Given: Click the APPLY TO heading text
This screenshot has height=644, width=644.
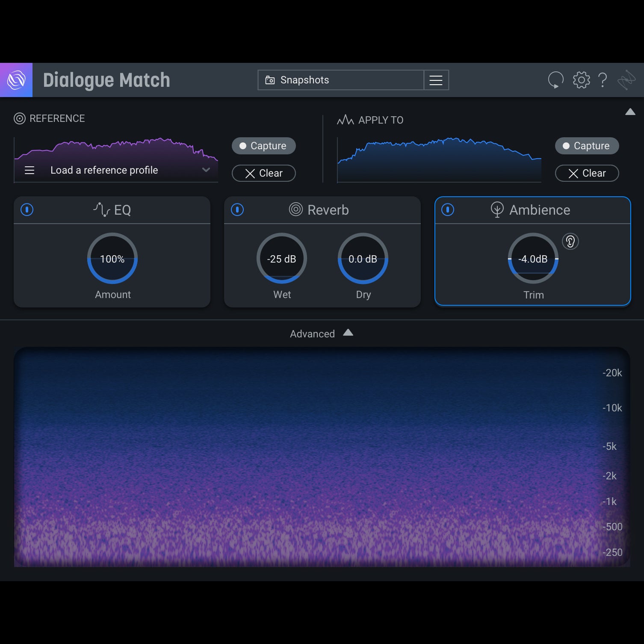Looking at the screenshot, I should click(x=381, y=120).
